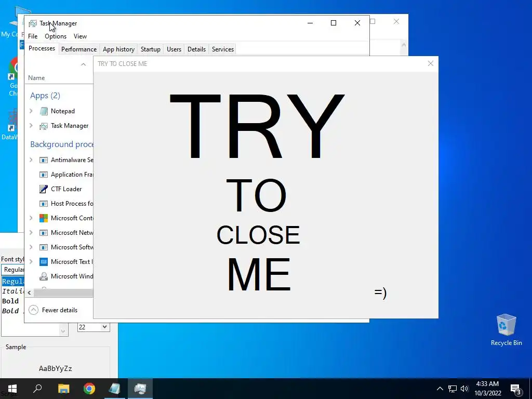Expand the Task Manager process group
This screenshot has width=532, height=399.
pos(31,126)
